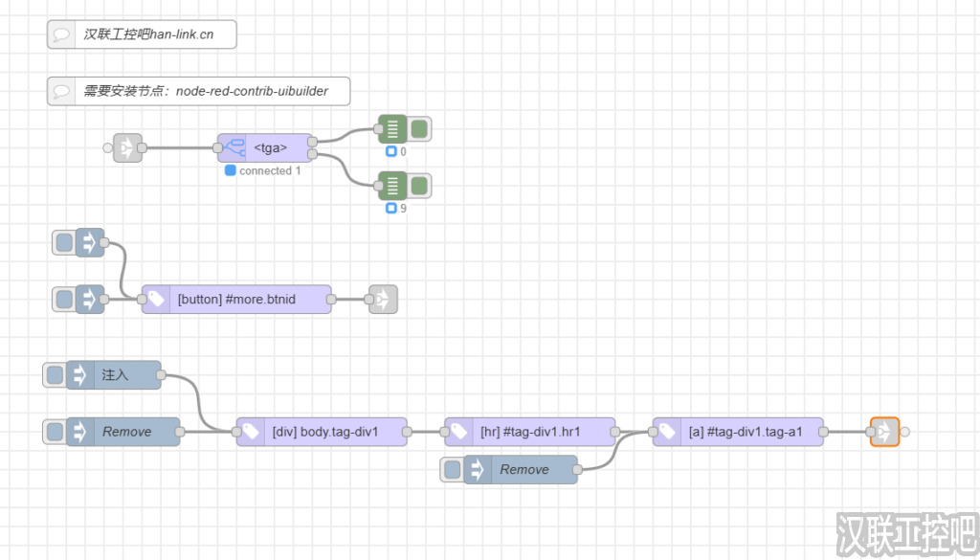The height and width of the screenshot is (560, 980).
Task: Select the arrow icon of the inject beside [button] #more.btnid
Action: pos(90,300)
